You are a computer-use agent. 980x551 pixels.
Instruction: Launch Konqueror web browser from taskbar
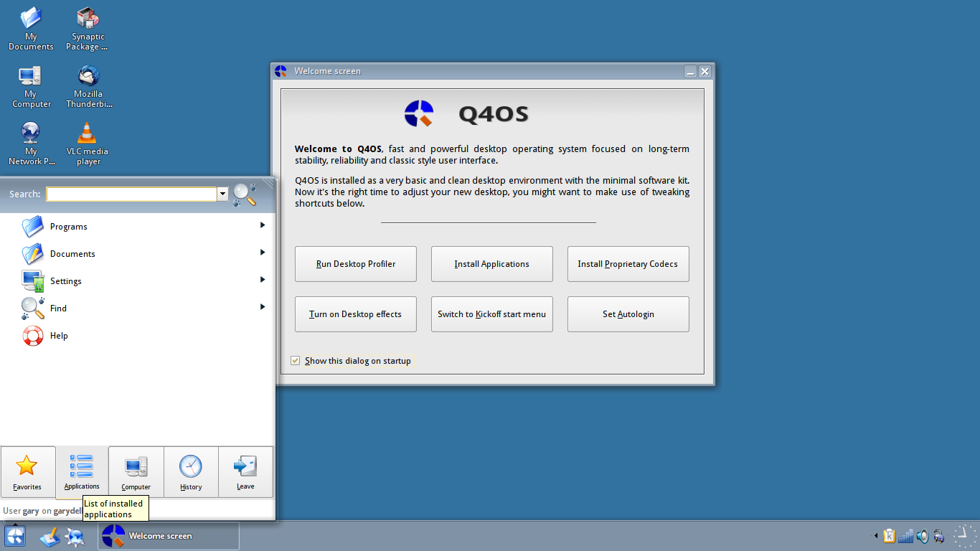point(75,536)
